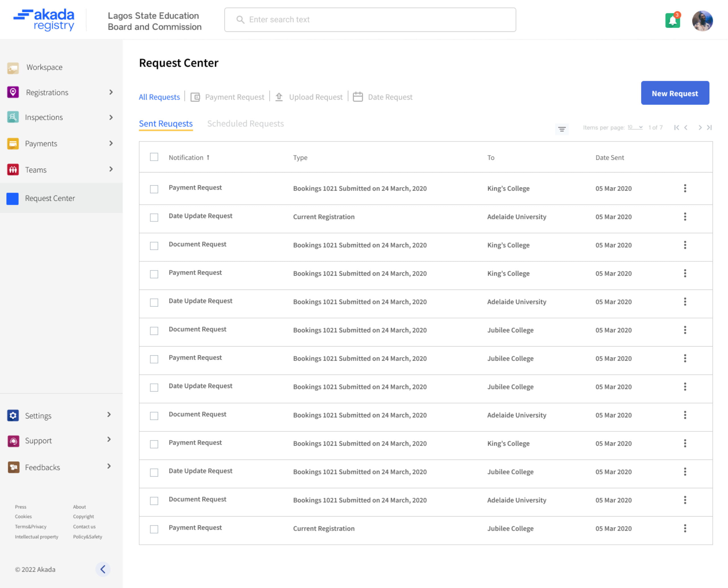Open the notifications bell icon
The height and width of the screenshot is (588, 728).
coord(673,21)
